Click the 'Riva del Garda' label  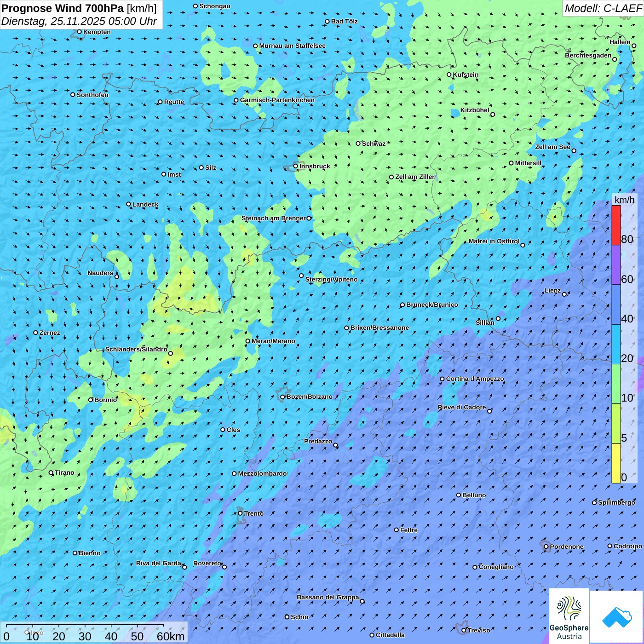159,563
